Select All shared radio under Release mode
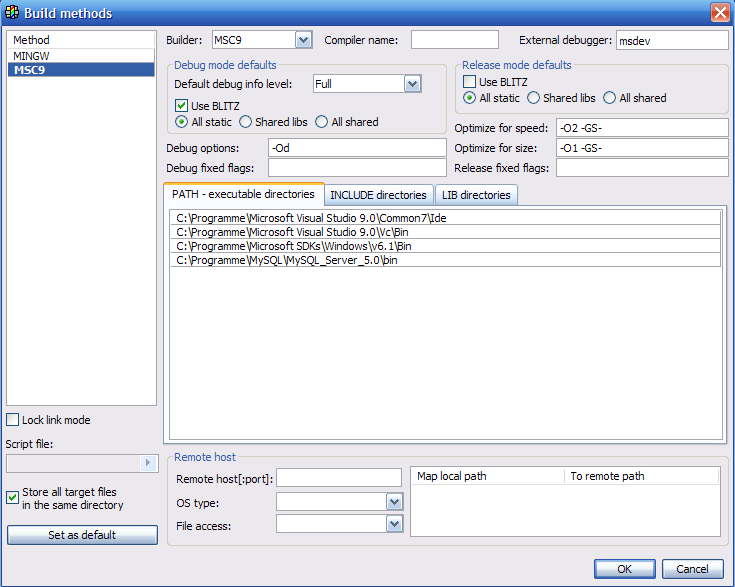This screenshot has height=587, width=735. (x=610, y=98)
